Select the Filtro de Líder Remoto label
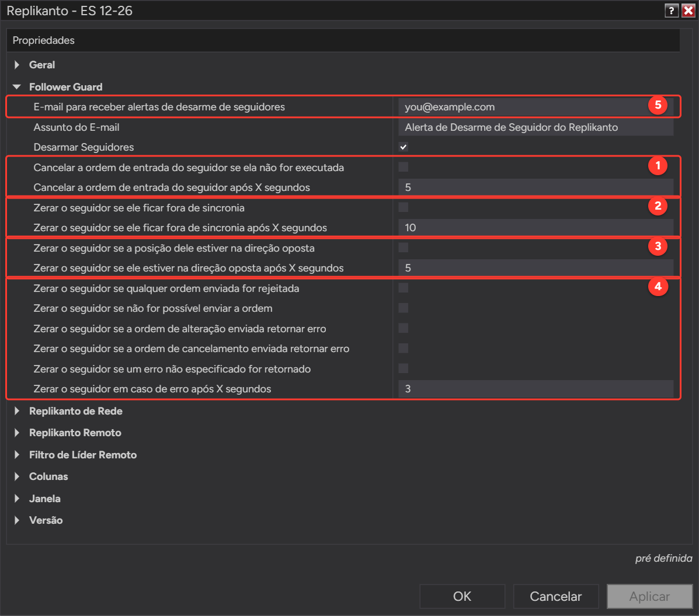 click(x=83, y=455)
